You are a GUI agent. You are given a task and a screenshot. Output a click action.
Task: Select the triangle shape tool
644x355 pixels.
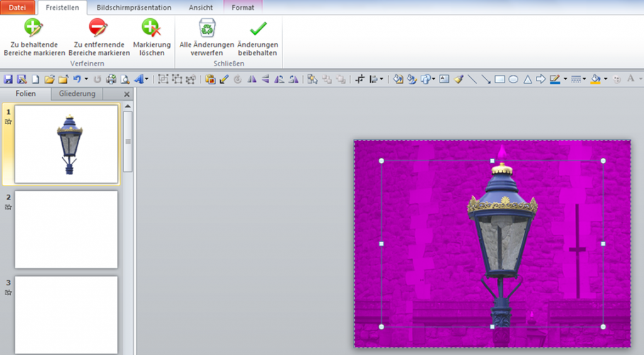click(x=528, y=79)
